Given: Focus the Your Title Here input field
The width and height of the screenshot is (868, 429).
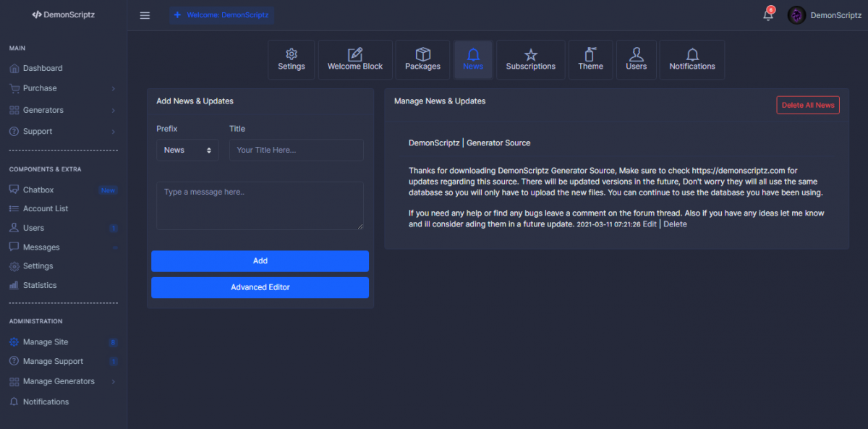Looking at the screenshot, I should point(296,150).
